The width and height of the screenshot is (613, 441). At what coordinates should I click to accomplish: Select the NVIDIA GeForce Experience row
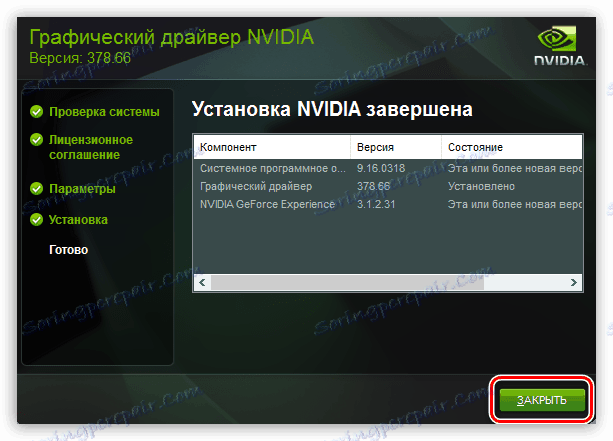[x=388, y=204]
